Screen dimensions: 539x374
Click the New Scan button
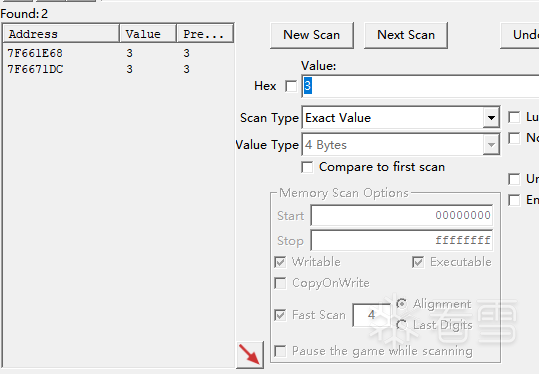tap(312, 35)
